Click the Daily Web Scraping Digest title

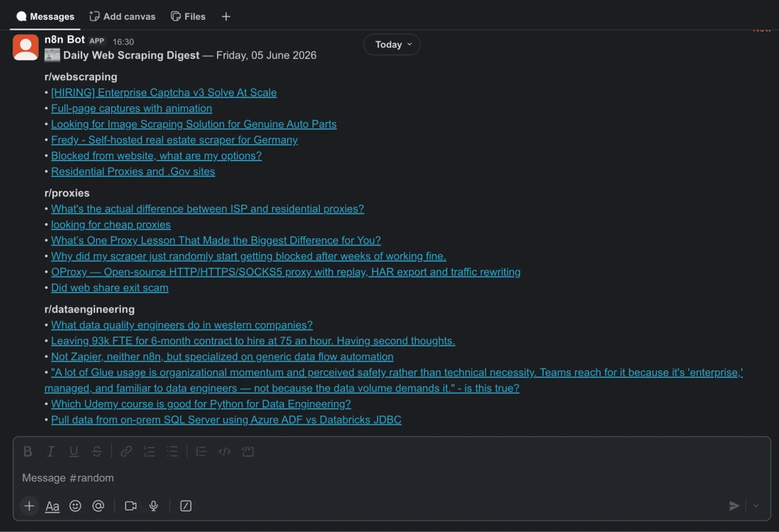tap(132, 55)
